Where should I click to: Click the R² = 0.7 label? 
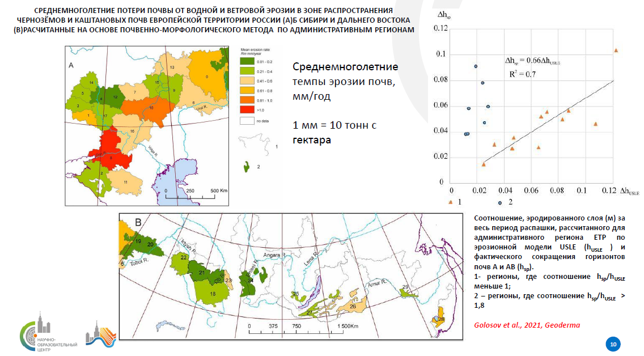(x=523, y=74)
